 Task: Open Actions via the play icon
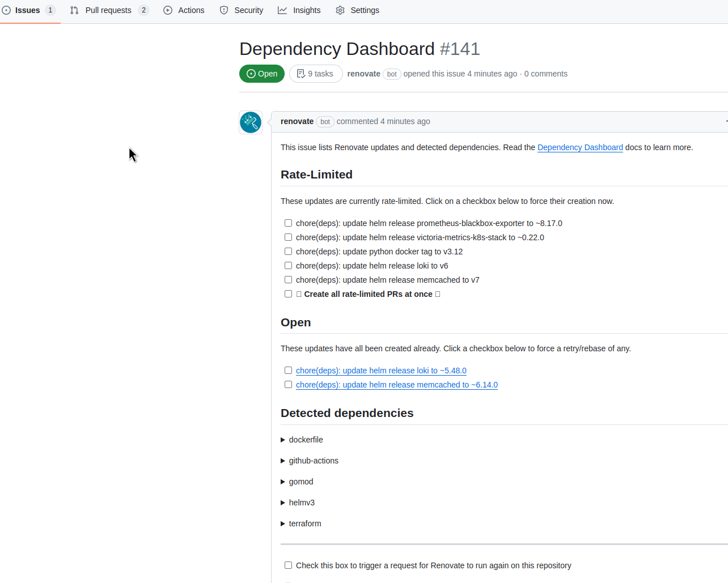(x=167, y=10)
